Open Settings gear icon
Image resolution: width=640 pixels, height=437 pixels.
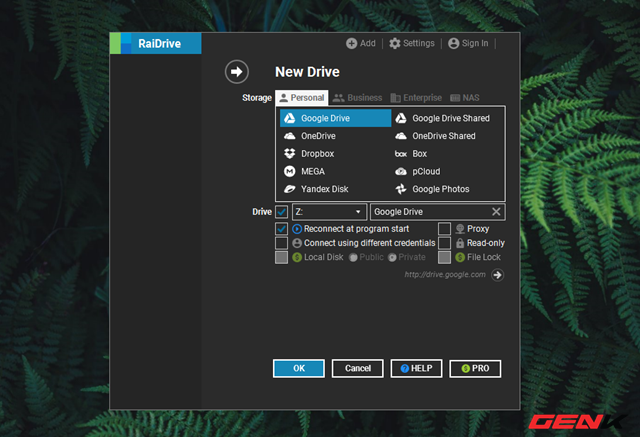click(x=394, y=43)
